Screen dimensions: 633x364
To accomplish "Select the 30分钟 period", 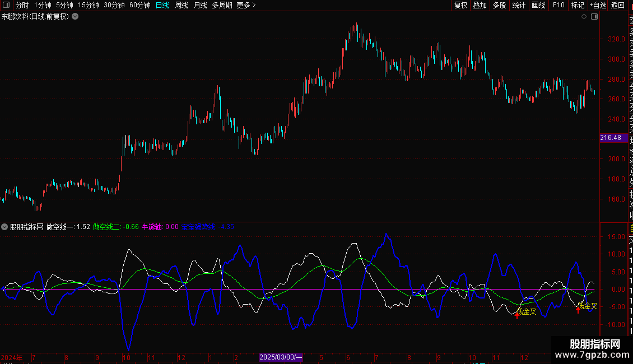I will pos(114,5).
